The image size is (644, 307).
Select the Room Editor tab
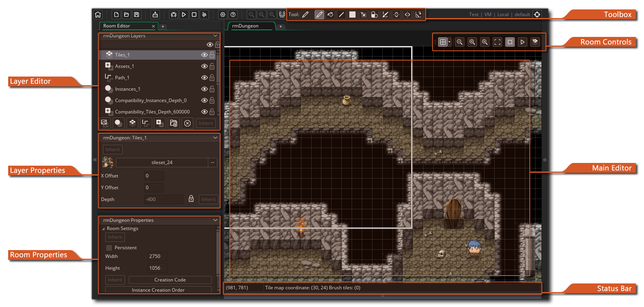pos(117,26)
